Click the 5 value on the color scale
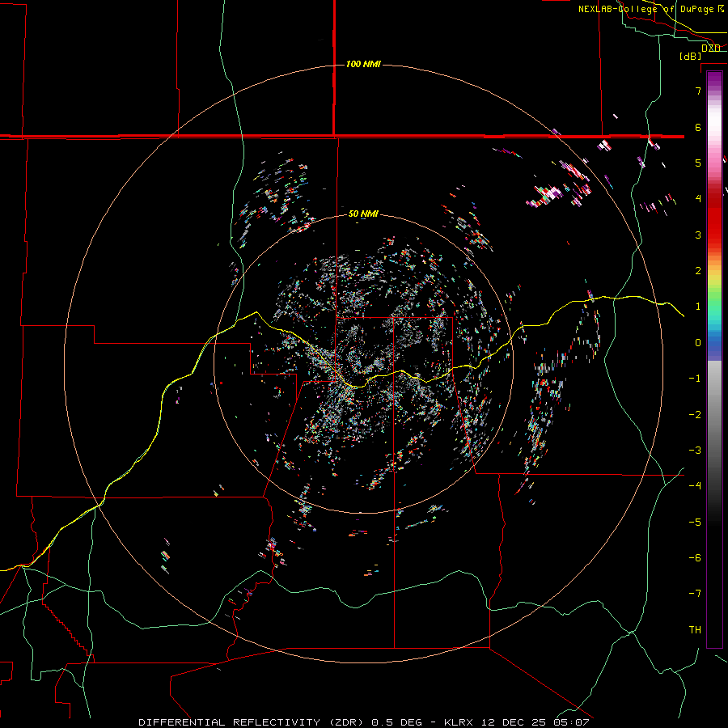Viewport: 728px width, 728px height. click(x=698, y=163)
